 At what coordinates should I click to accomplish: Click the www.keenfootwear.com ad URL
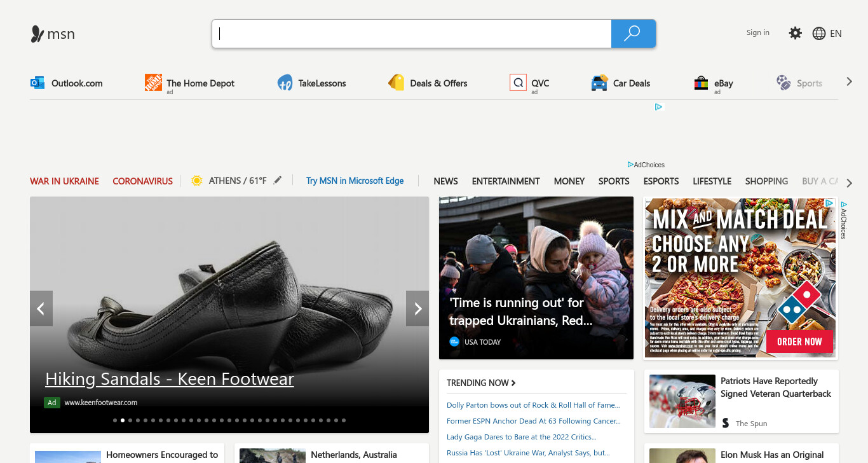(x=100, y=403)
